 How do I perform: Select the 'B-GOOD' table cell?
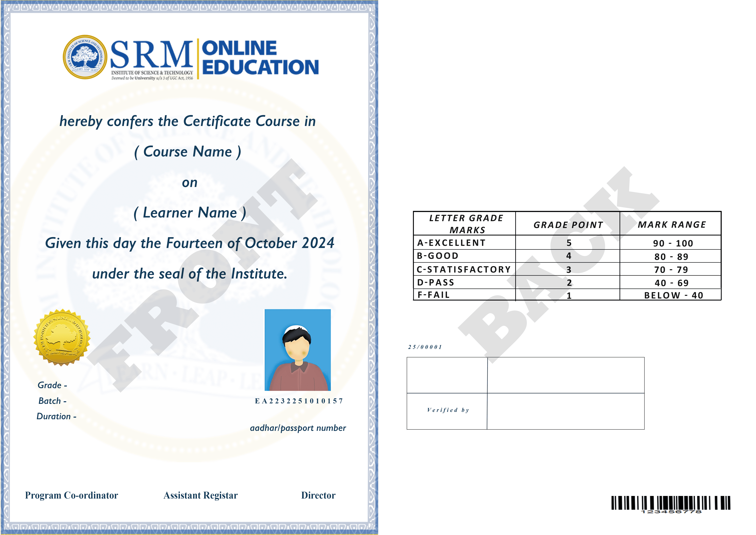click(465, 256)
